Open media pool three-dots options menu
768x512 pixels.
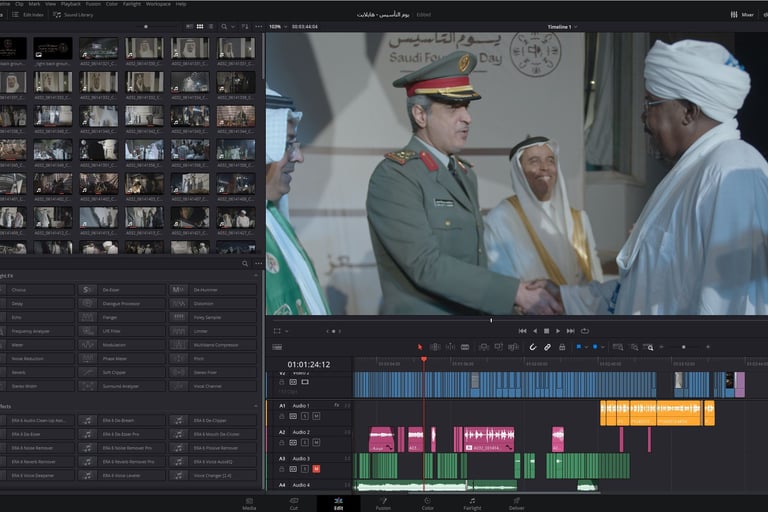click(259, 26)
